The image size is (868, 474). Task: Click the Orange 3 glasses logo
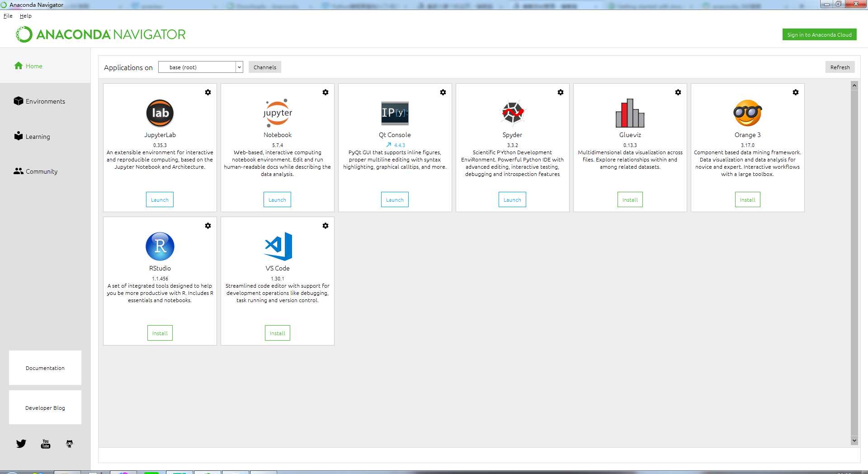point(747,113)
